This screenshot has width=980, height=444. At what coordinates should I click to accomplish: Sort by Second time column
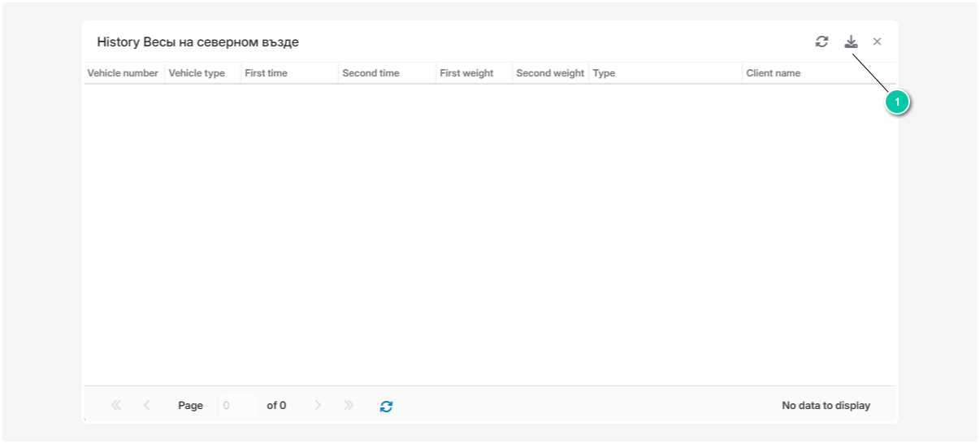371,73
